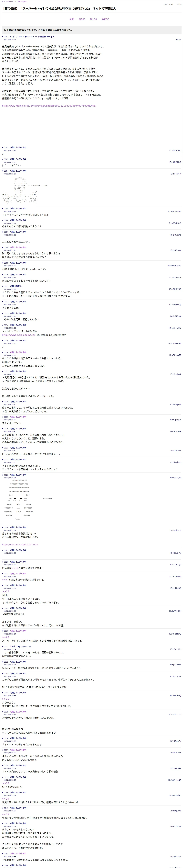The height and width of the screenshot is (868, 186).
Task: Click poster name on post 0008
Action: click(x=18, y=247)
